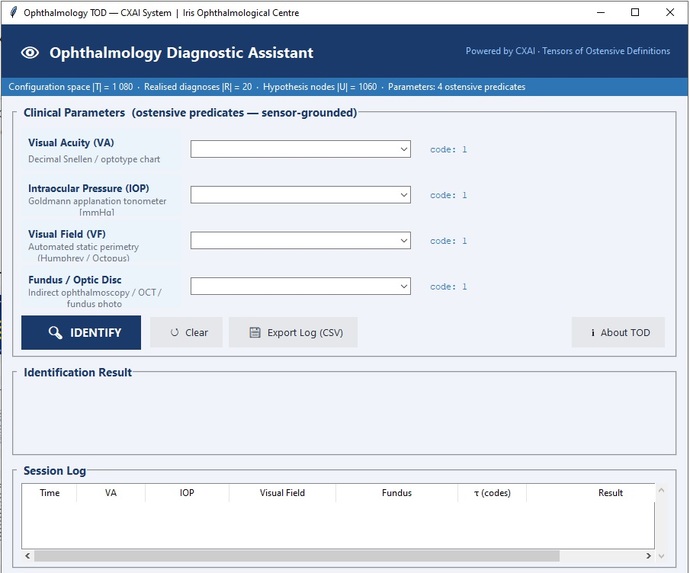Viewport: 690px width, 573px height.
Task: Click the down arrow of the log vertical scrollbar
Action: 661,556
